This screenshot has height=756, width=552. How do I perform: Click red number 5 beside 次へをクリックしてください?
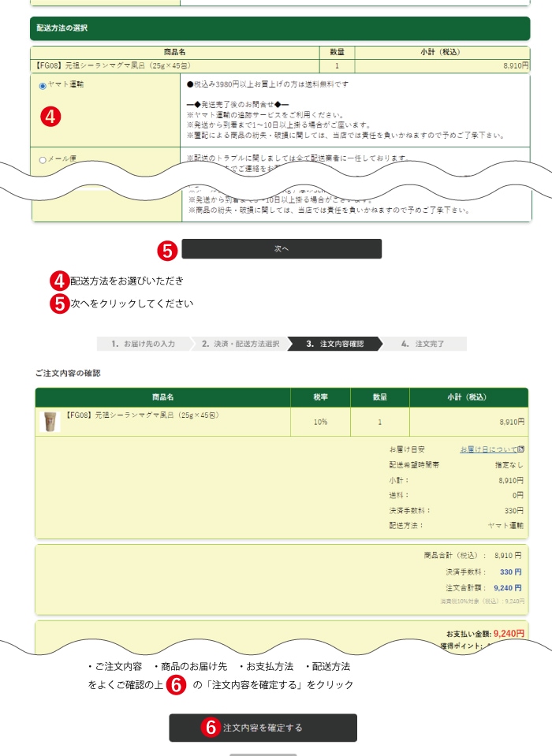pos(60,304)
